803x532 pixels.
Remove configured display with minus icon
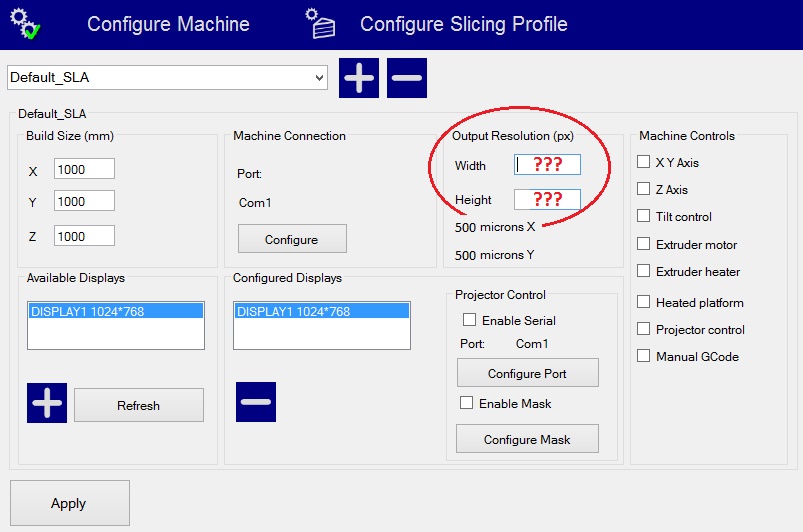click(x=256, y=402)
